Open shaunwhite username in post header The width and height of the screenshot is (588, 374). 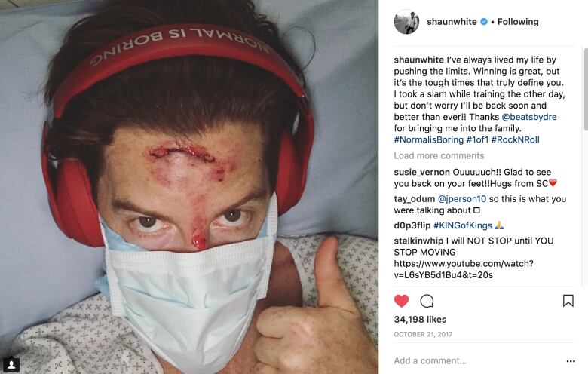452,22
